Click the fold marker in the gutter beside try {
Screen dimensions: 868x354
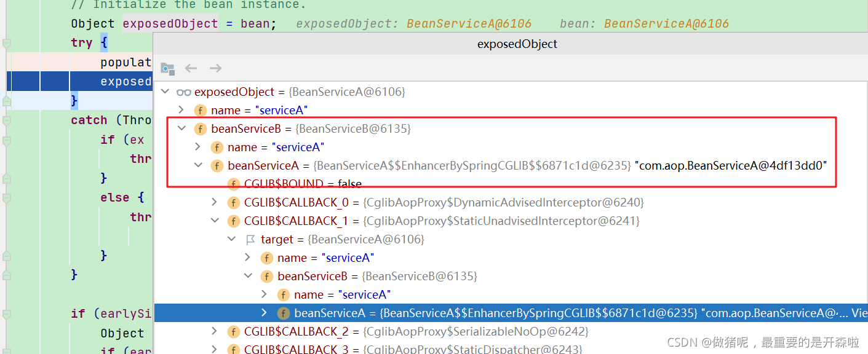click(7, 44)
